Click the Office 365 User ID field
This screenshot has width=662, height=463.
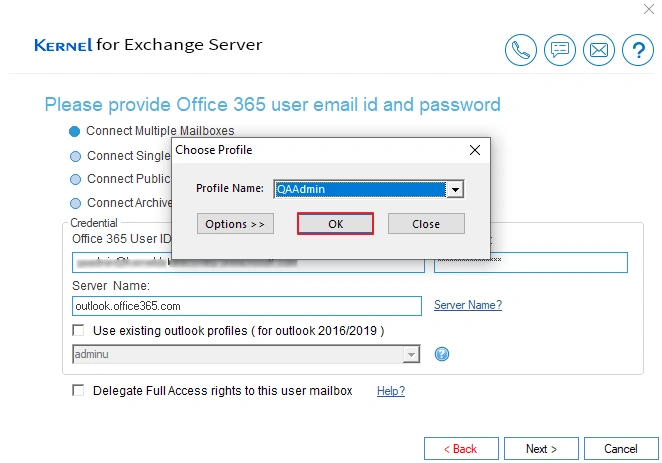click(248, 263)
